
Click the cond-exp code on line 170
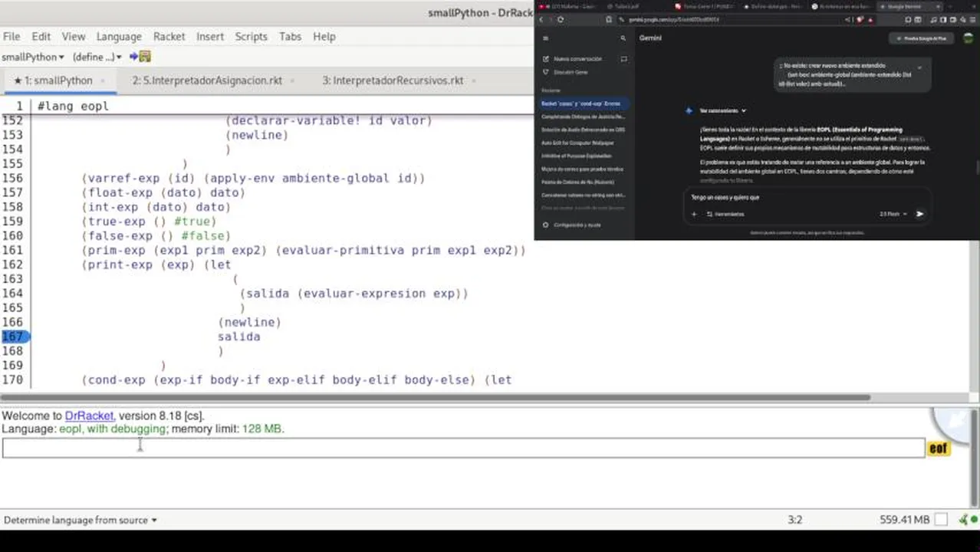tap(297, 379)
